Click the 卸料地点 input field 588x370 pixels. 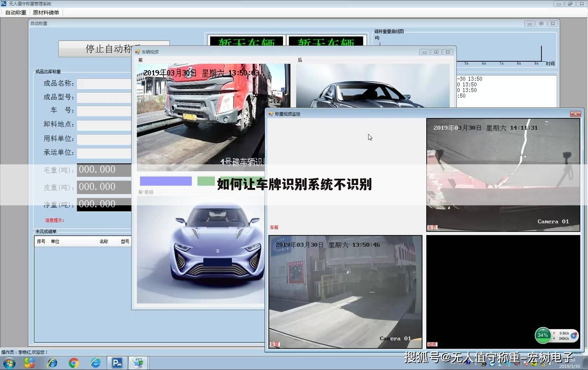pyautogui.click(x=104, y=125)
